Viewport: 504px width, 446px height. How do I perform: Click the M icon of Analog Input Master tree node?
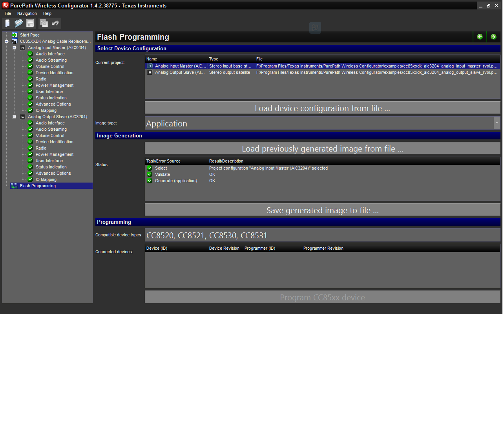tap(22, 48)
